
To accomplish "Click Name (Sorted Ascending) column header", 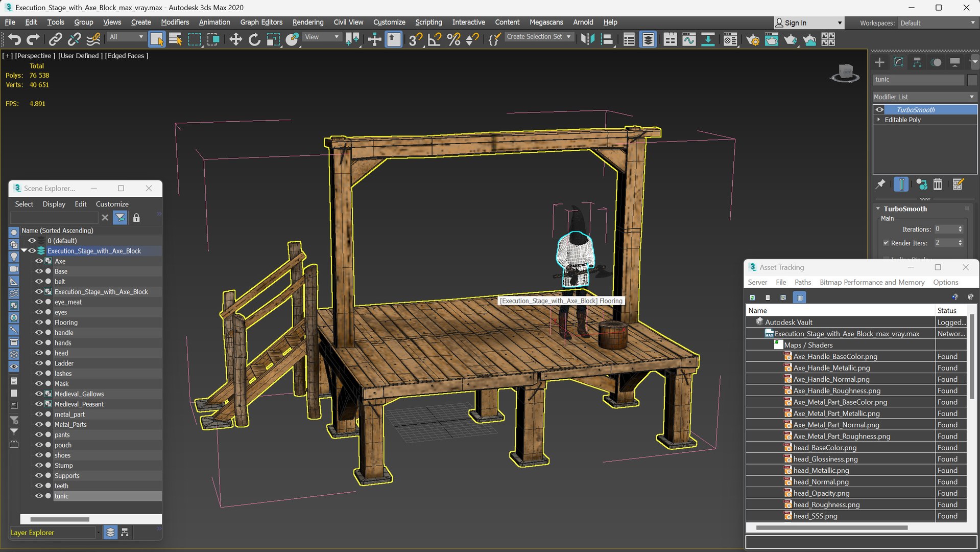I will pyautogui.click(x=57, y=231).
